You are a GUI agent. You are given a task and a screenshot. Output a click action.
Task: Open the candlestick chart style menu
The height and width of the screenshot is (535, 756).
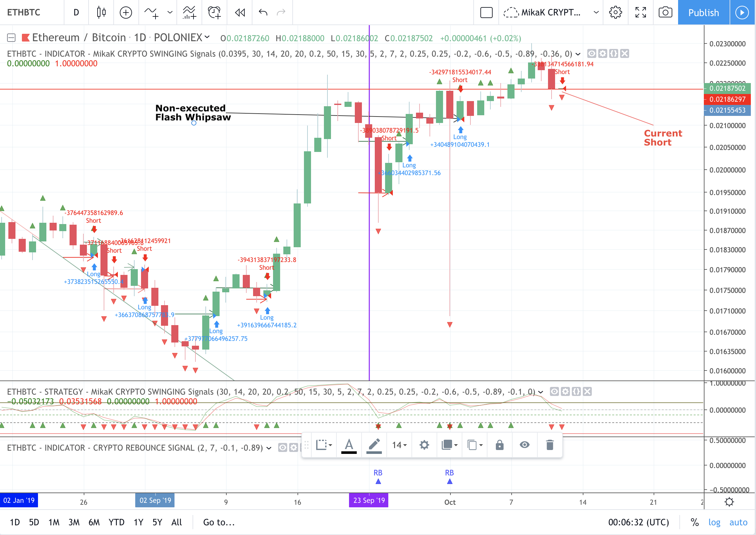click(x=101, y=13)
